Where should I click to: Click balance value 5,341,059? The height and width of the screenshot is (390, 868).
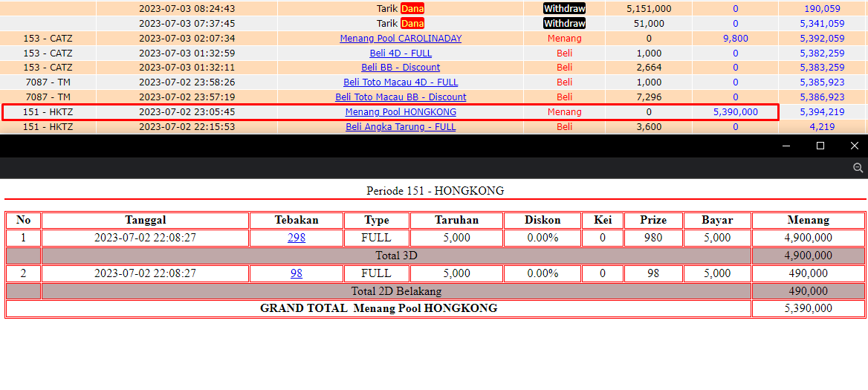point(822,23)
